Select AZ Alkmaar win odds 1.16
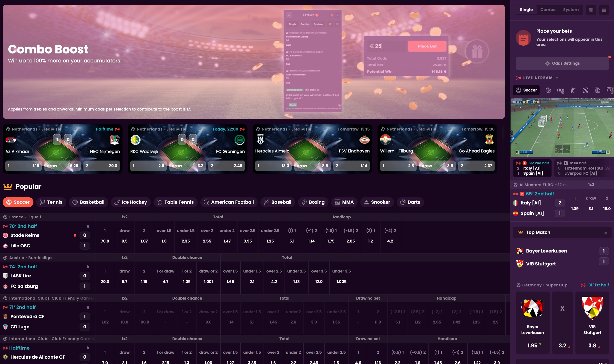The image size is (614, 364). [x=23, y=166]
